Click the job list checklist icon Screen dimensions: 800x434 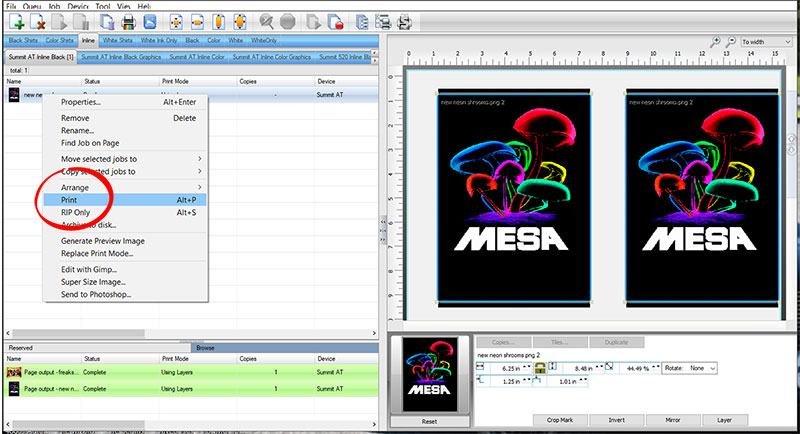362,22
